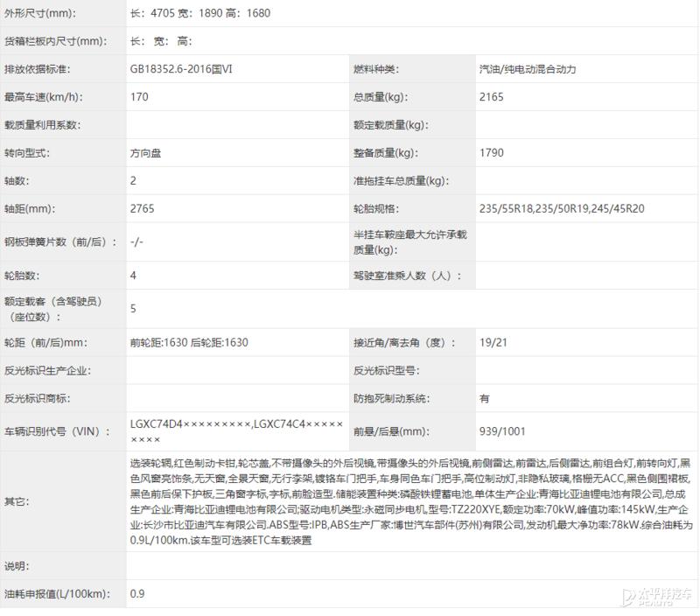Select the 油耗申报值 value 0.9
The image size is (700, 616).
[x=136, y=592]
